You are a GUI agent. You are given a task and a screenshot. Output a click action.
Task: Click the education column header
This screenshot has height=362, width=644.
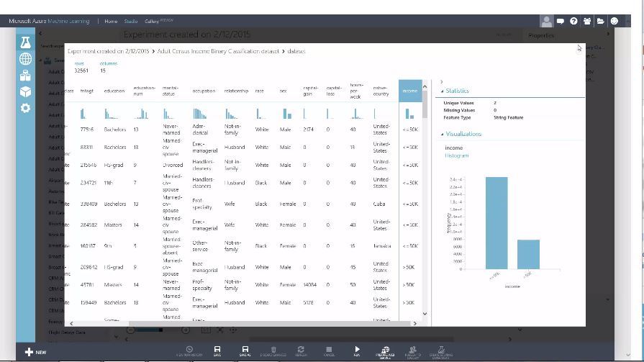114,91
